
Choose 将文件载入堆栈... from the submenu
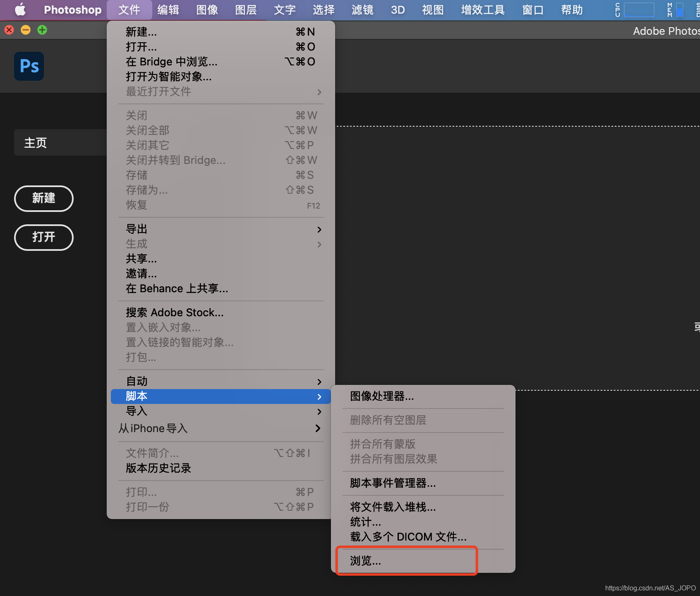pos(391,507)
